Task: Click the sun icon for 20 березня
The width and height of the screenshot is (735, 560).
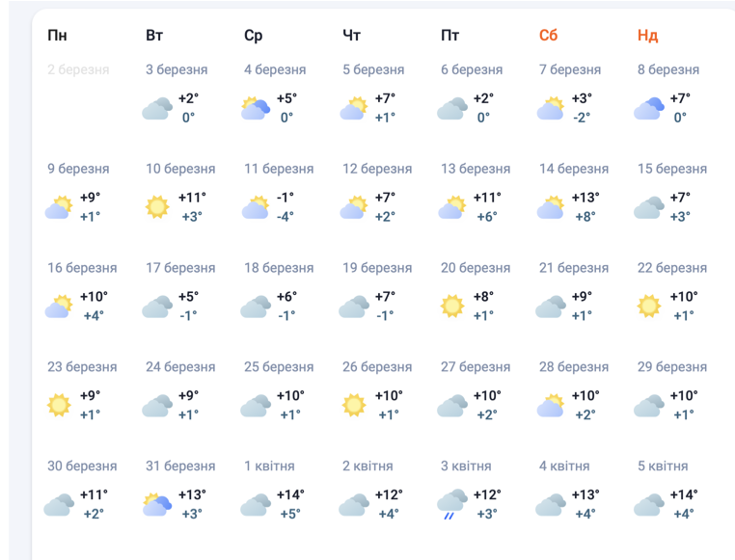Action: (452, 307)
